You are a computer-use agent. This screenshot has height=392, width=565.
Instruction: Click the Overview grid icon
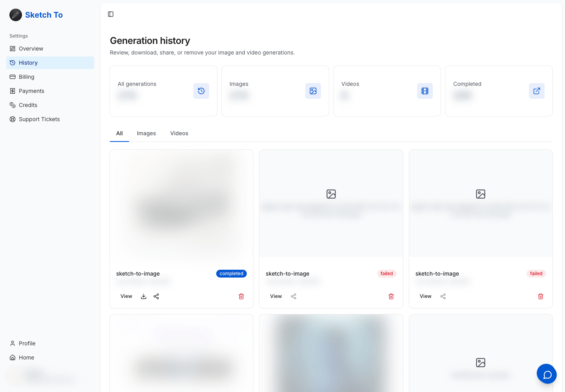(13, 49)
